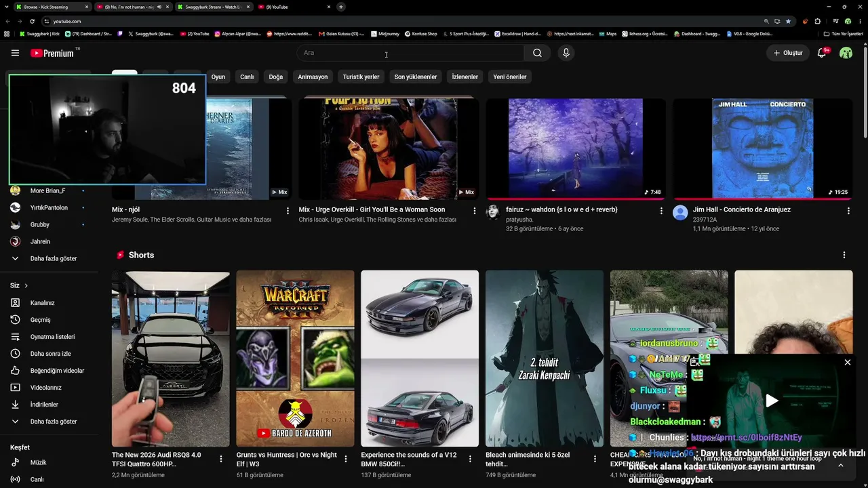Open options for Mix - Urge Overkill
Viewport: 868px width, 488px height.
(x=475, y=211)
